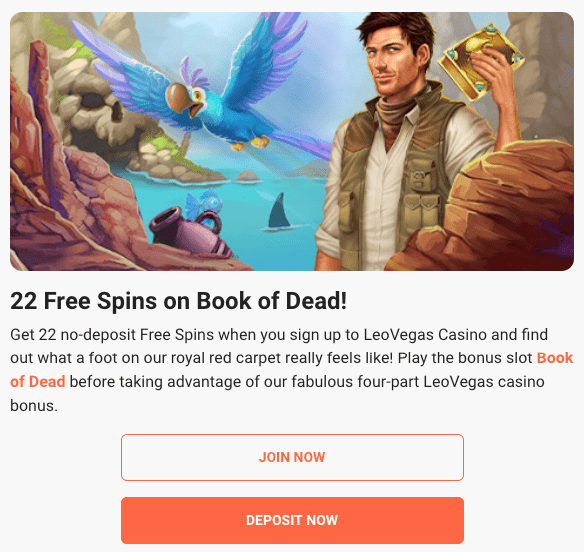Click the golden book held by the explorer

480,61
